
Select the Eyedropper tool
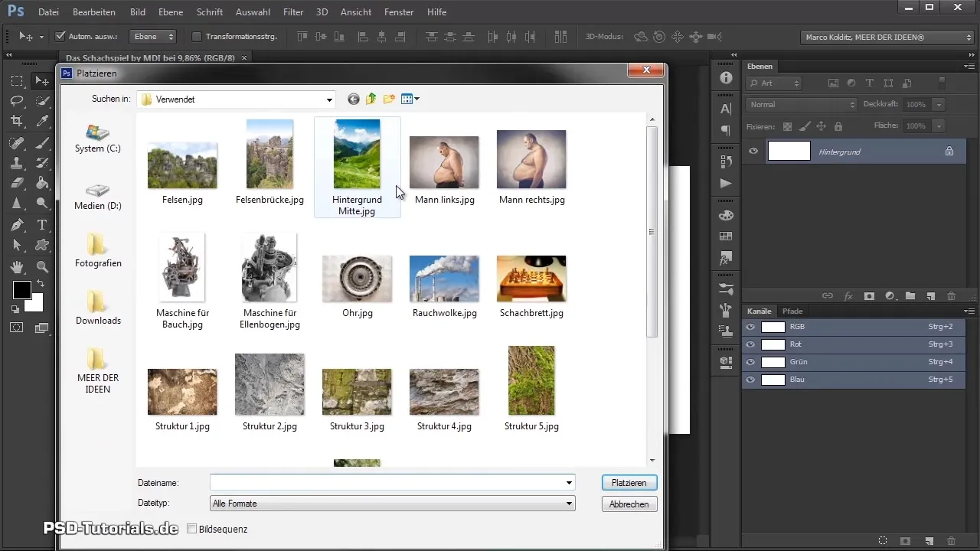click(x=42, y=121)
